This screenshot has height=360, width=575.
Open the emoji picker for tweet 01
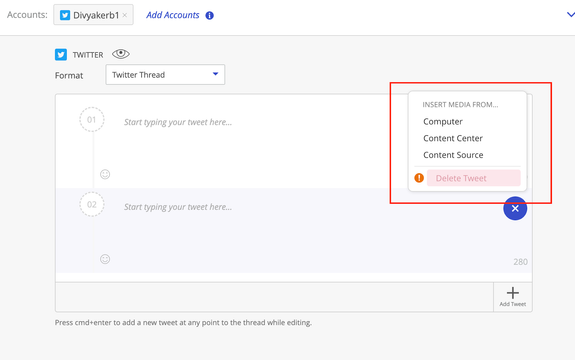pos(105,174)
